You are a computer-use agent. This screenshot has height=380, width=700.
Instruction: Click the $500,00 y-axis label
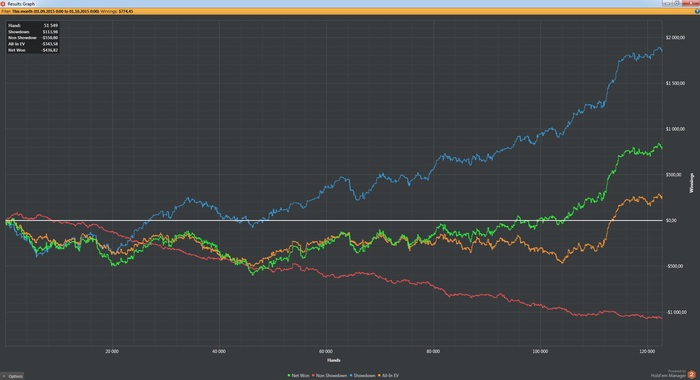pyautogui.click(x=674, y=175)
